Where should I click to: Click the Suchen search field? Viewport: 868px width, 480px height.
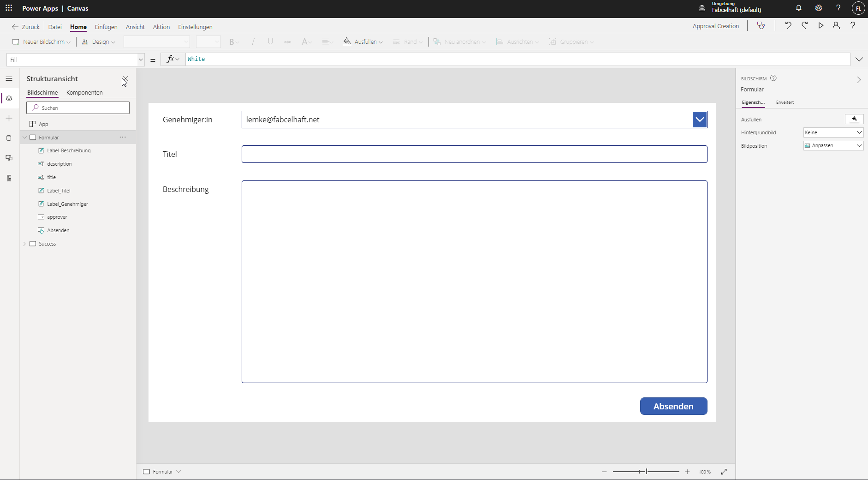77,108
